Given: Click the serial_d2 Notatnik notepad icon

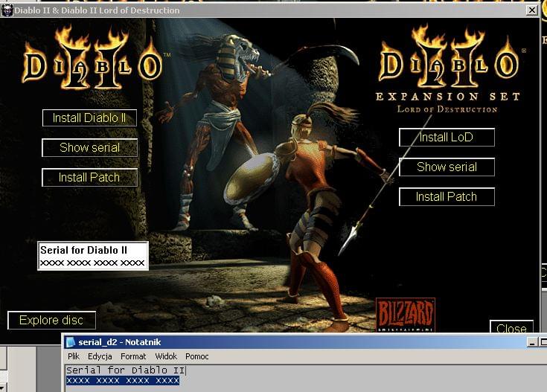Looking at the screenshot, I should pos(71,342).
